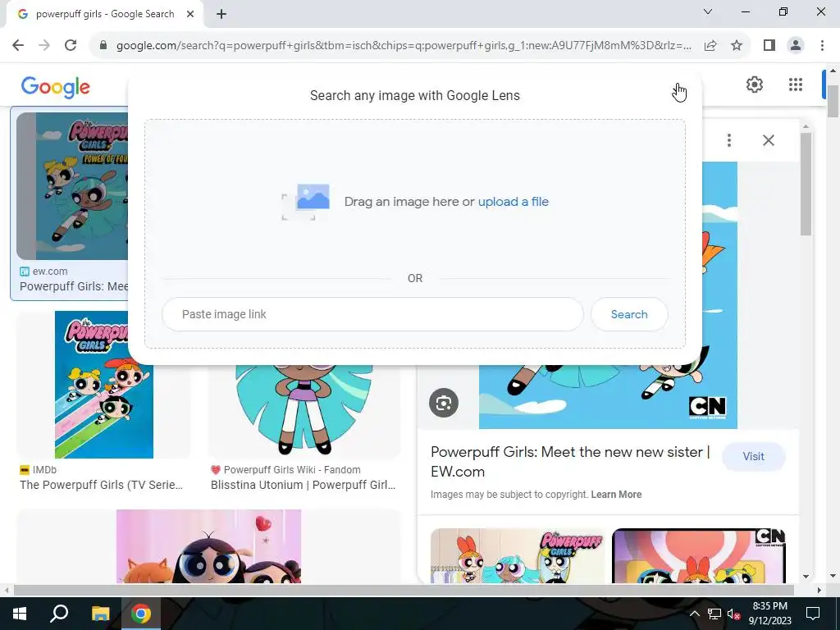Open the Windows notification center
Screen dimensions: 840x630
[x=813, y=614]
